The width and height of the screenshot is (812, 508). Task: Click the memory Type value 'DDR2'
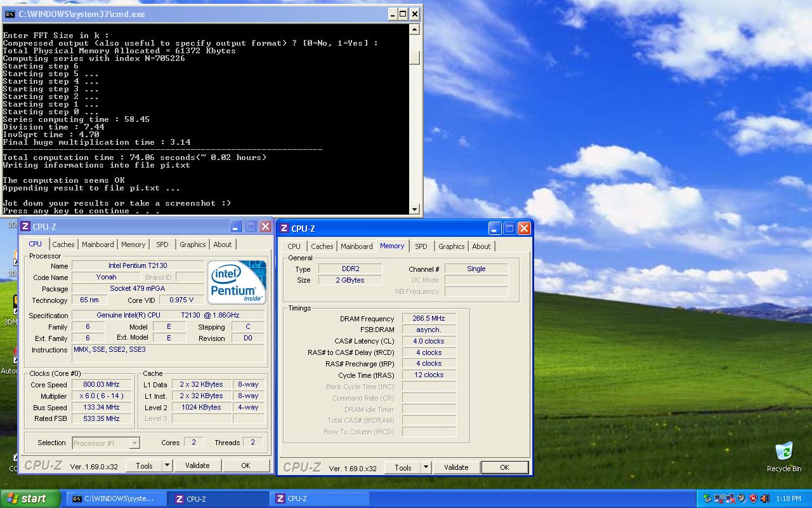click(350, 269)
